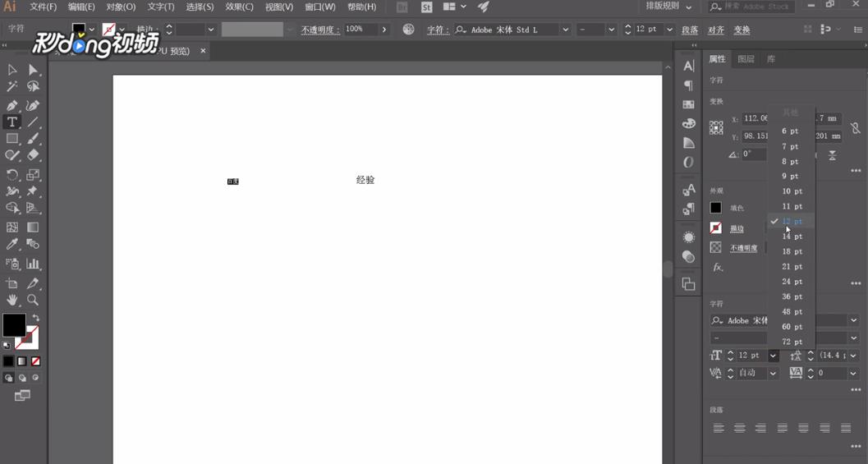Open tracking value dropdown

point(853,373)
